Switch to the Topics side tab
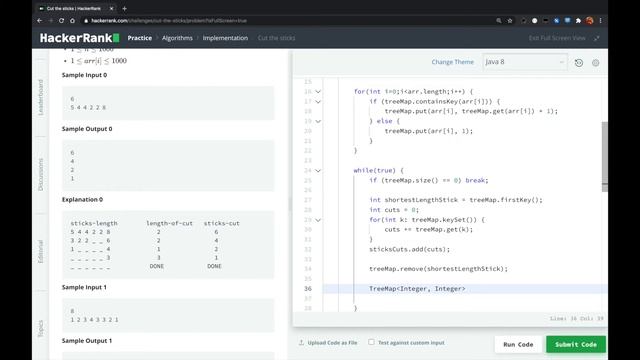Screen dimensions: 640x360 point(40,329)
